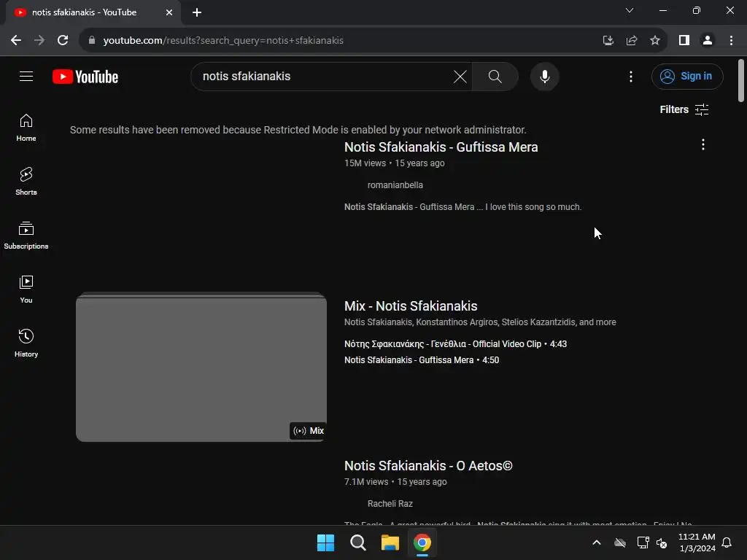Reload the page with refresh icon
The height and width of the screenshot is (560, 747).
[63, 41]
